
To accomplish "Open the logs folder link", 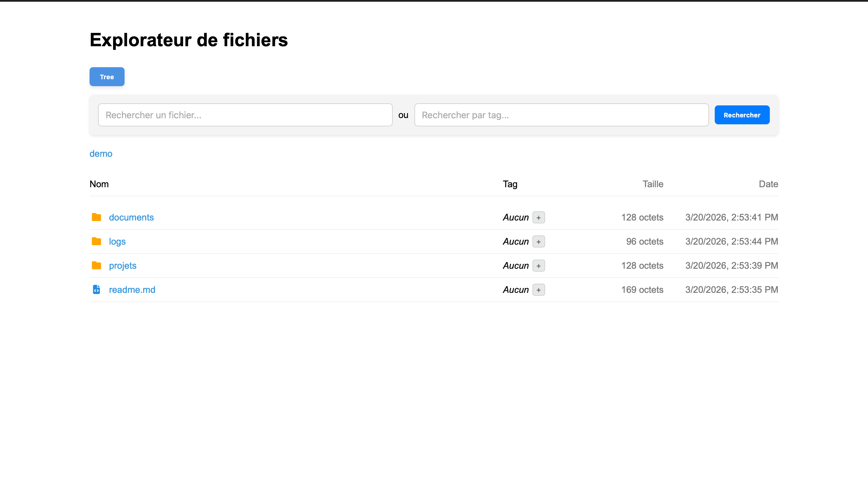I will [117, 241].
